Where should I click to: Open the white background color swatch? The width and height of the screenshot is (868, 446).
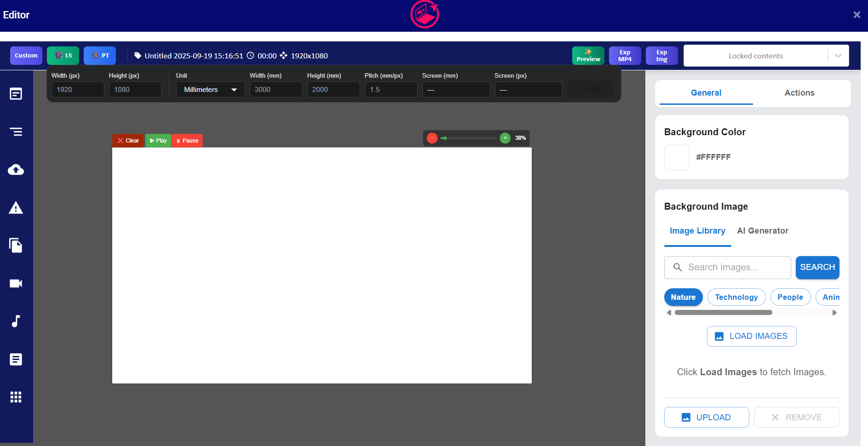677,157
